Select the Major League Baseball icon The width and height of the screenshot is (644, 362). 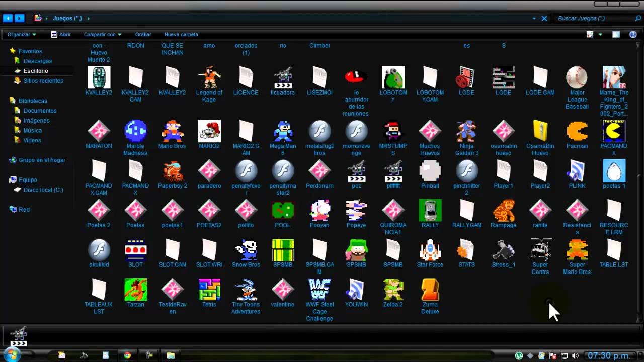(x=577, y=77)
